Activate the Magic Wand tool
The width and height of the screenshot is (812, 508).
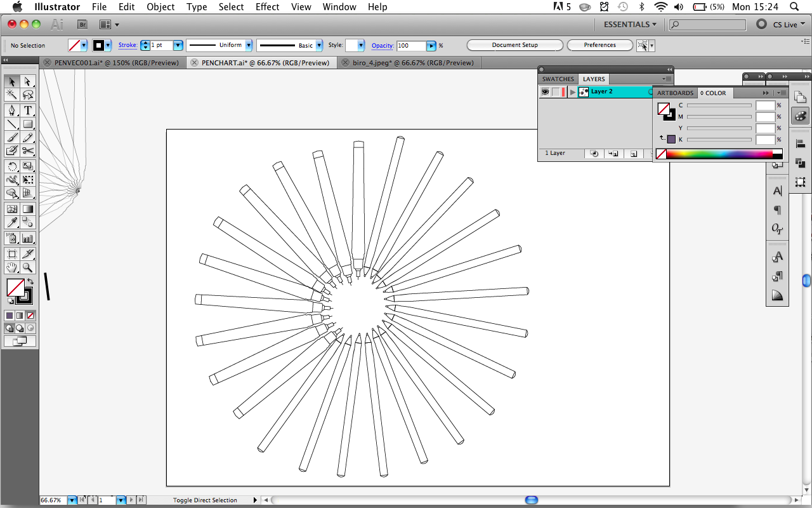click(x=11, y=95)
